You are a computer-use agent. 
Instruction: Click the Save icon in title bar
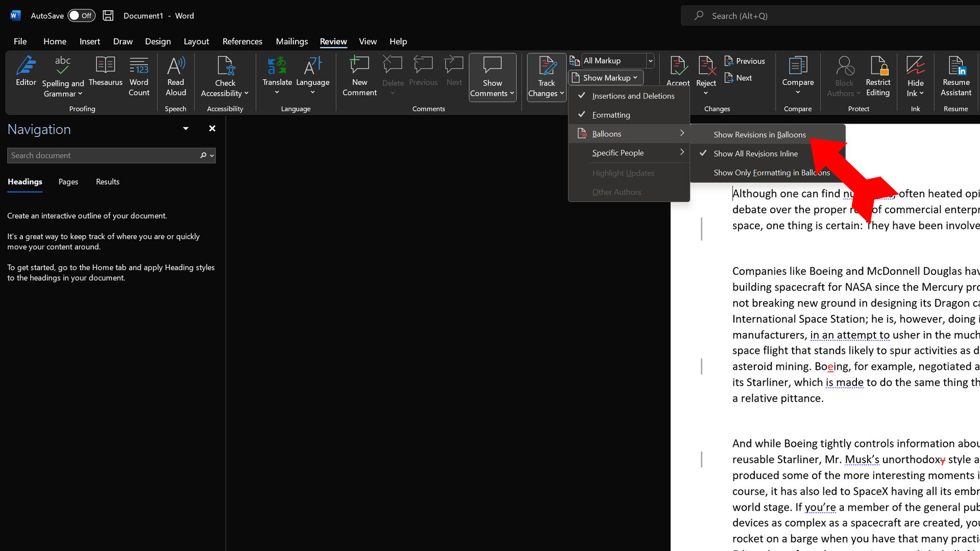pos(108,16)
